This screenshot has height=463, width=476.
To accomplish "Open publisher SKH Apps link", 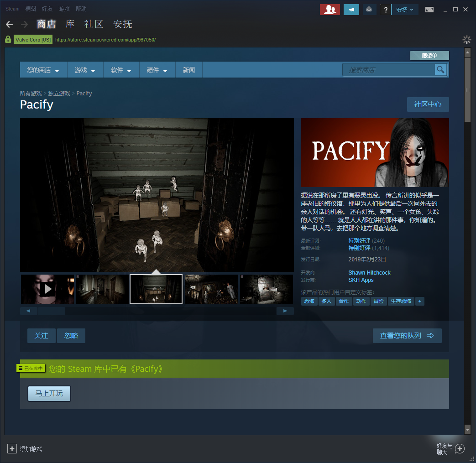I will click(x=361, y=280).
